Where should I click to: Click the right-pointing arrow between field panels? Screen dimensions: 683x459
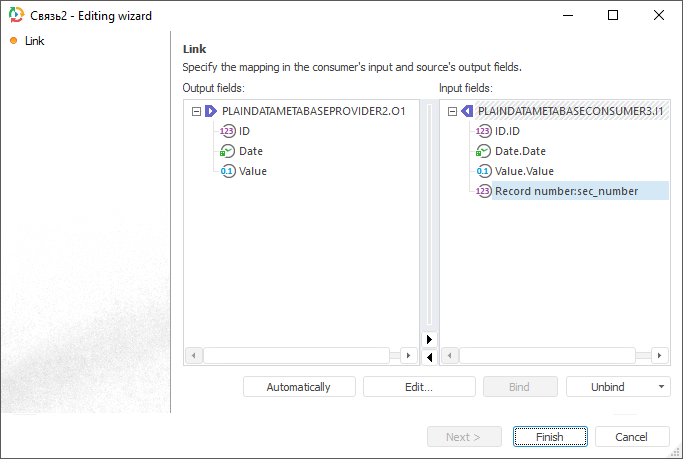tap(429, 340)
